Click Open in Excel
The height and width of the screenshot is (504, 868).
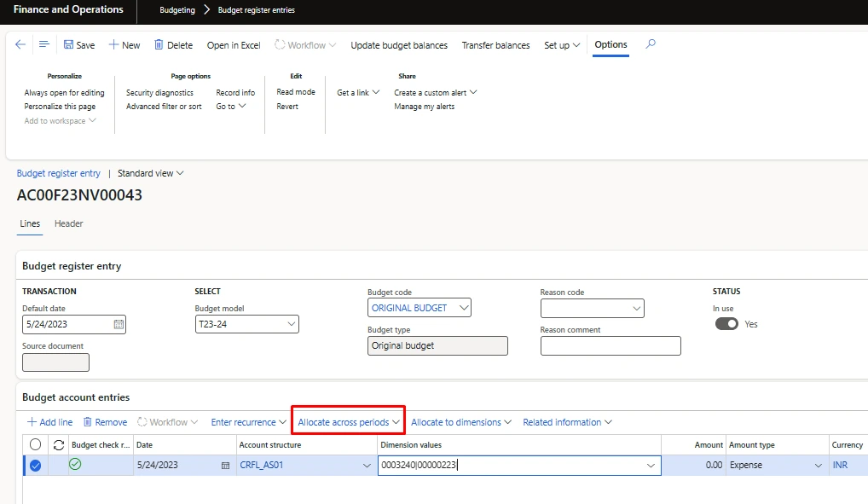tap(234, 45)
